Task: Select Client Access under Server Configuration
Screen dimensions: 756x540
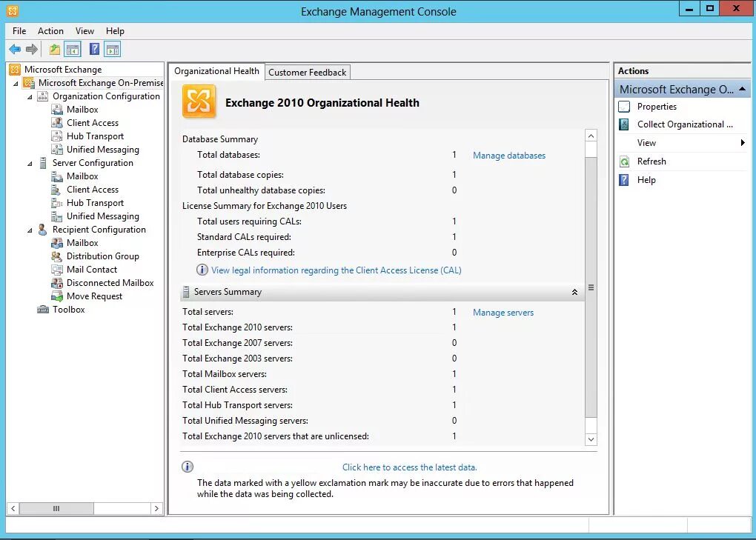Action: tap(93, 190)
